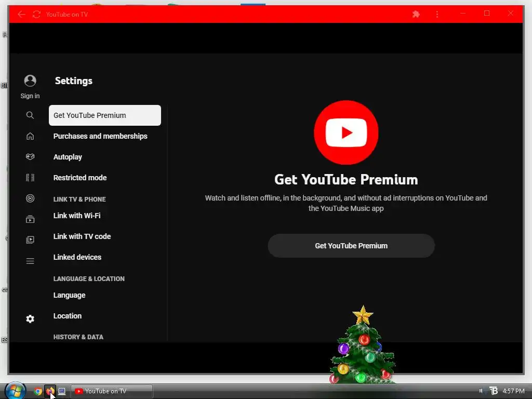Launch Firefox from the quick launch bar
The width and height of the screenshot is (532, 399).
click(x=50, y=391)
